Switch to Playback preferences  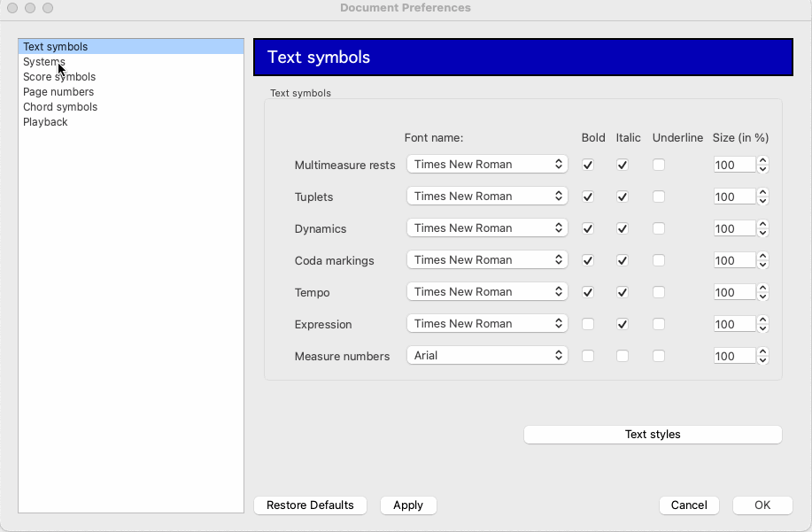45,121
